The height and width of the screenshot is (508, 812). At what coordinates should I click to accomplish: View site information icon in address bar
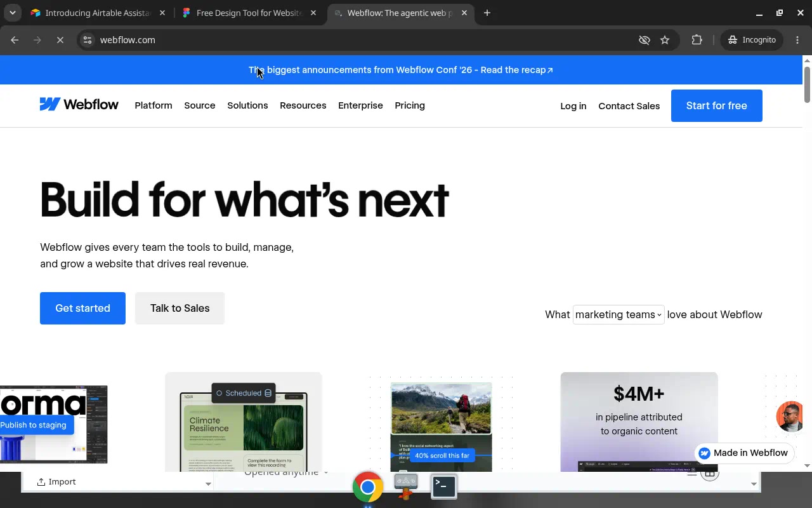(x=88, y=40)
